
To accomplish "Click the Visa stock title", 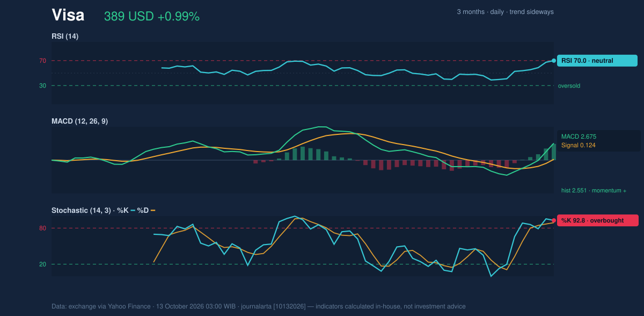I will pyautogui.click(x=68, y=16).
